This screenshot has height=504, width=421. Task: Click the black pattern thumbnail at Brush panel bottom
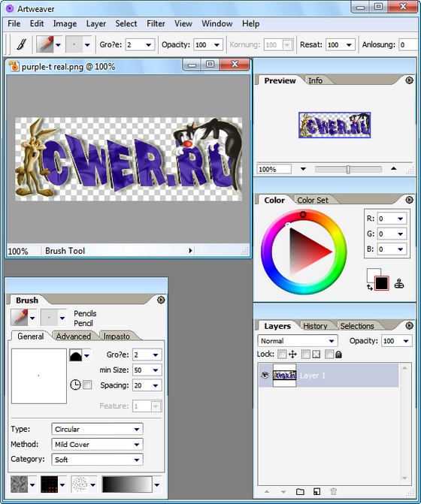[x=49, y=484]
